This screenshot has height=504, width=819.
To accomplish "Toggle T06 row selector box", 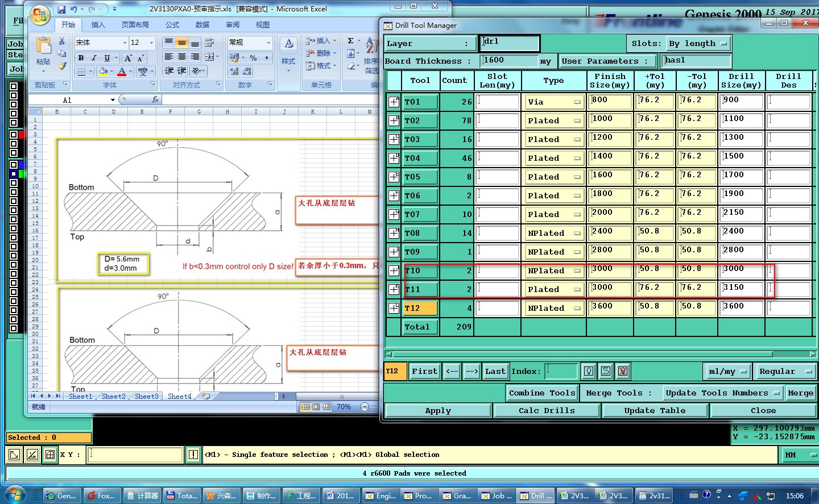I will [394, 195].
